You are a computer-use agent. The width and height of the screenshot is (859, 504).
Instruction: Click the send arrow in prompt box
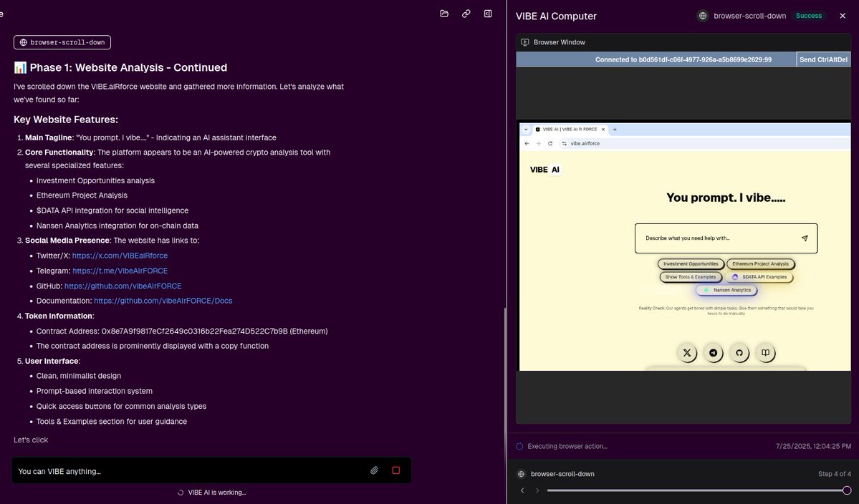(805, 238)
